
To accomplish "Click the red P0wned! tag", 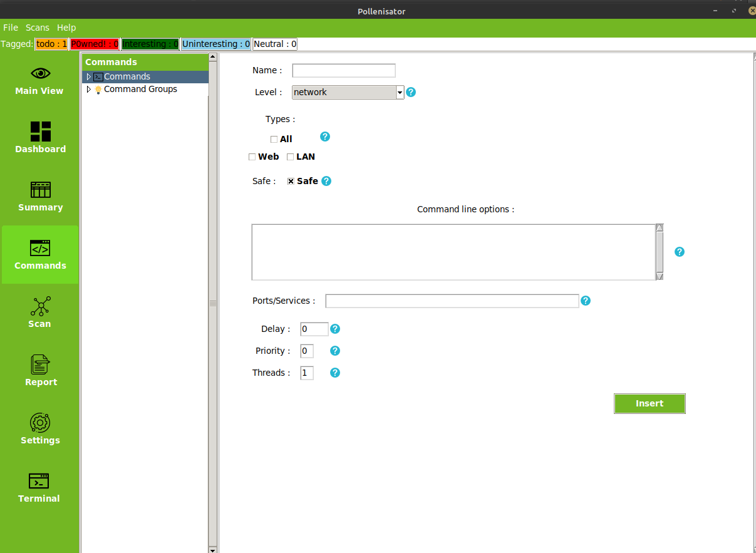I will pyautogui.click(x=94, y=44).
